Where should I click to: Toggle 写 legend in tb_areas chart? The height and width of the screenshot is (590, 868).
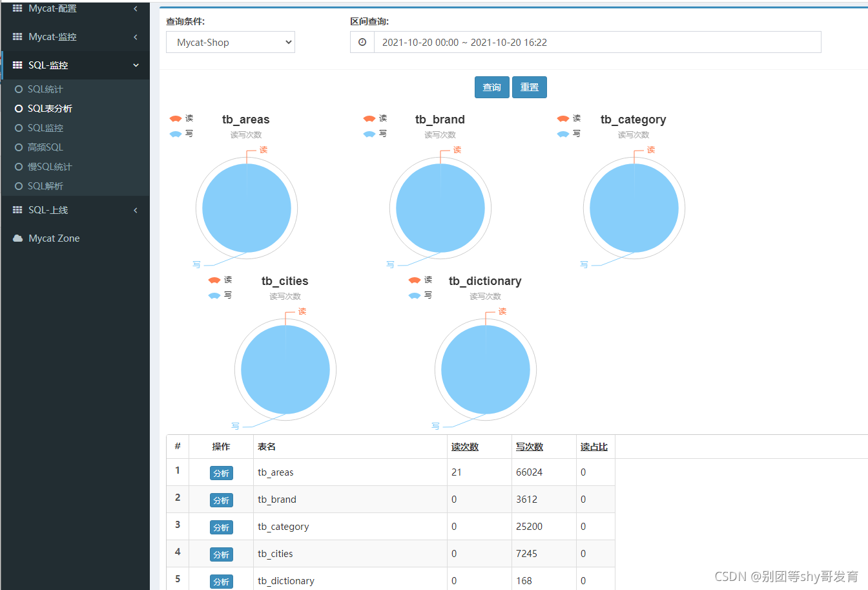181,134
